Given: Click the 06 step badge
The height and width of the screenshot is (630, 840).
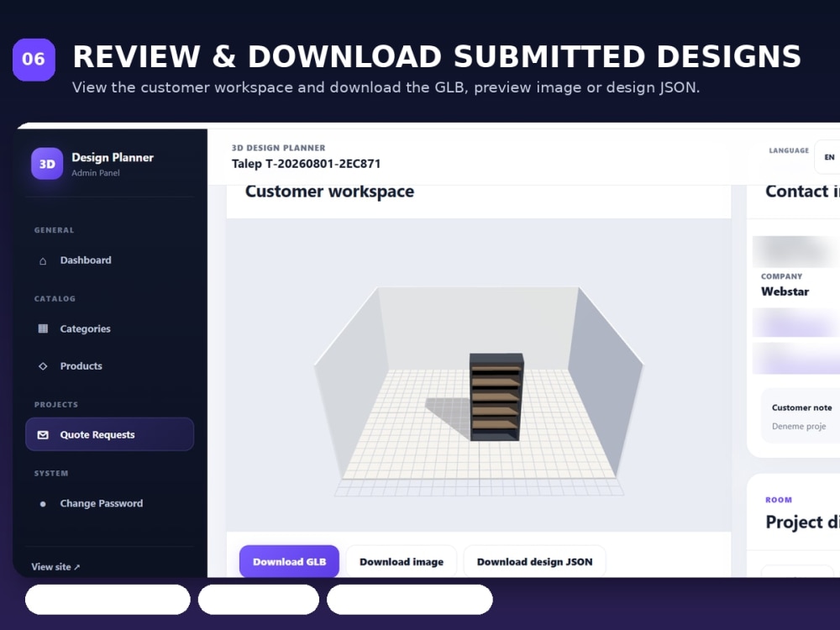Looking at the screenshot, I should pos(34,59).
